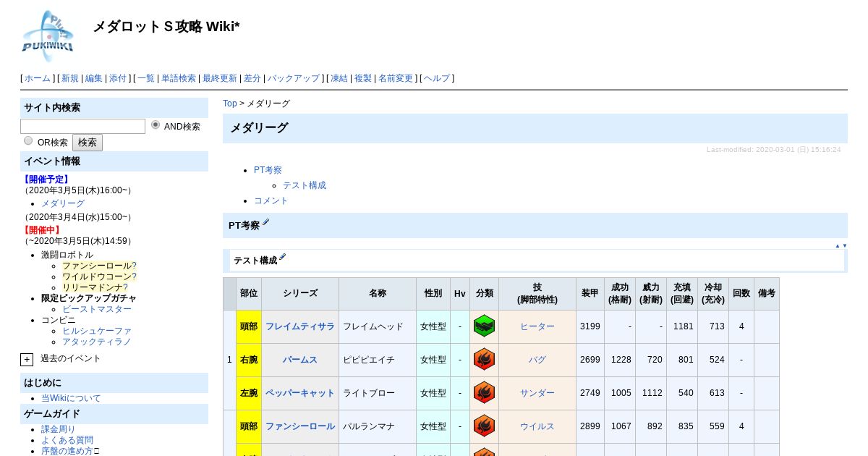Click the flame category icon in ビビビエイチ row

coord(484,360)
